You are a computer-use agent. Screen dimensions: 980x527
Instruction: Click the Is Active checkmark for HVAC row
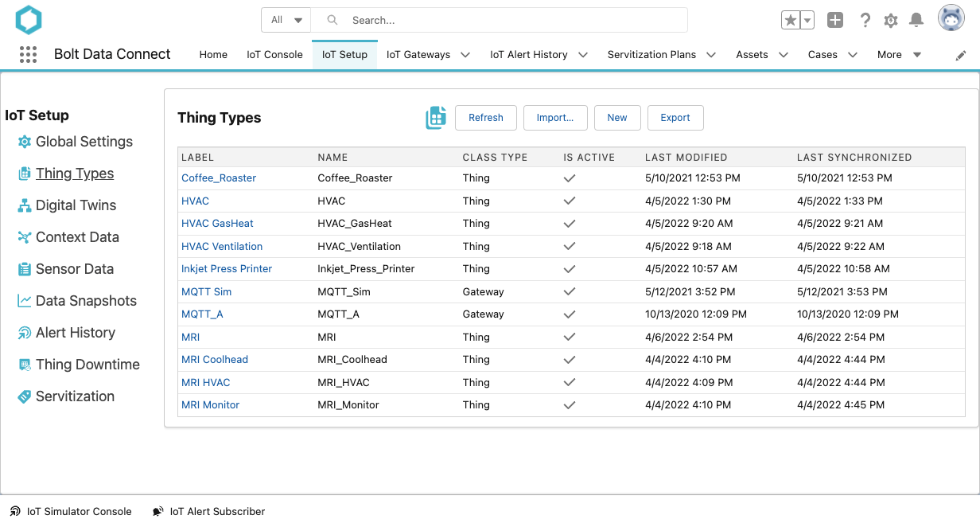(570, 201)
